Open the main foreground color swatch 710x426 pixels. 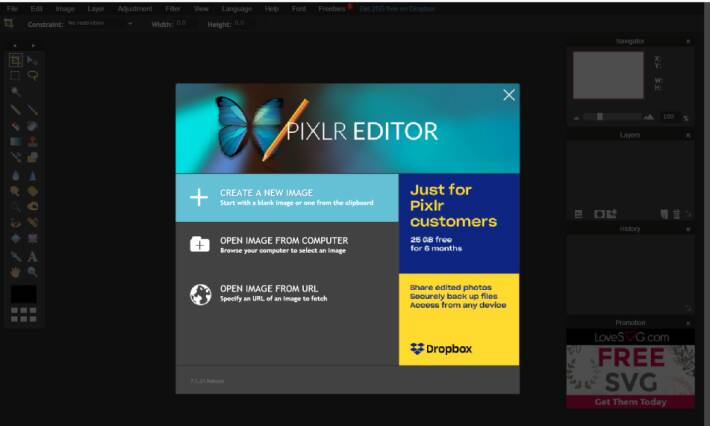click(x=24, y=294)
